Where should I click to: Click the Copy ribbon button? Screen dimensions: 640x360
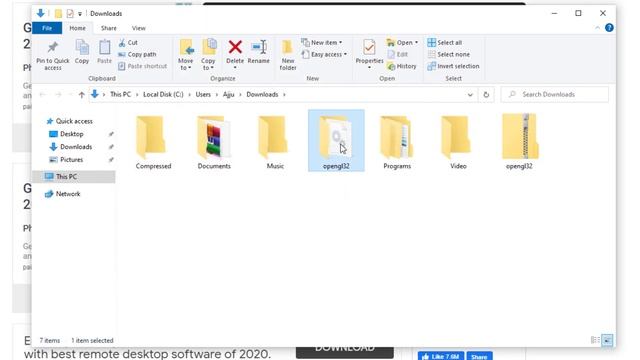tap(82, 52)
